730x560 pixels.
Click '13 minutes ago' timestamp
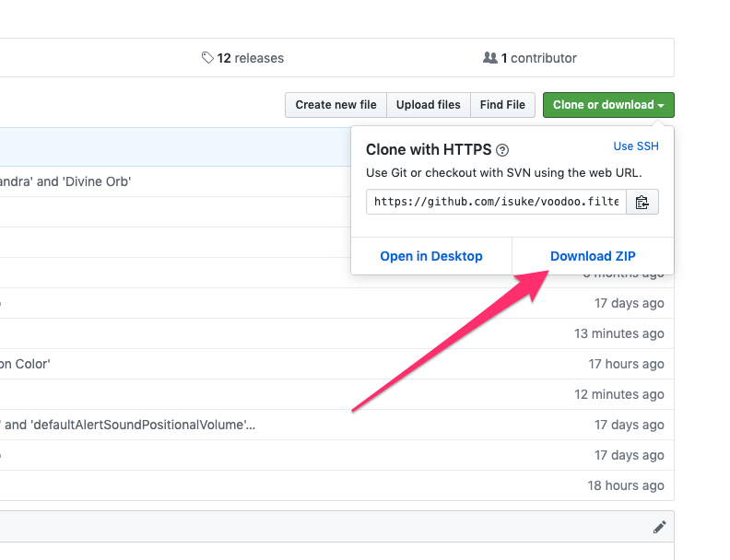pos(618,333)
